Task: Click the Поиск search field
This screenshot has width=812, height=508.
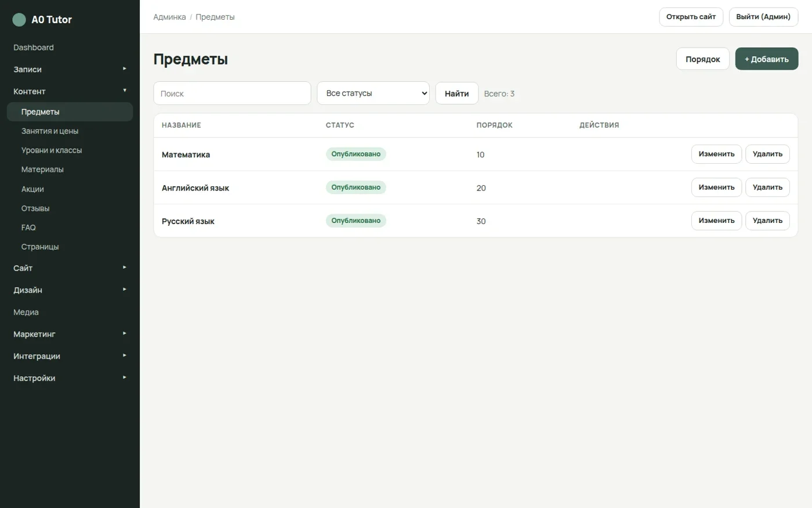Action: coord(232,93)
